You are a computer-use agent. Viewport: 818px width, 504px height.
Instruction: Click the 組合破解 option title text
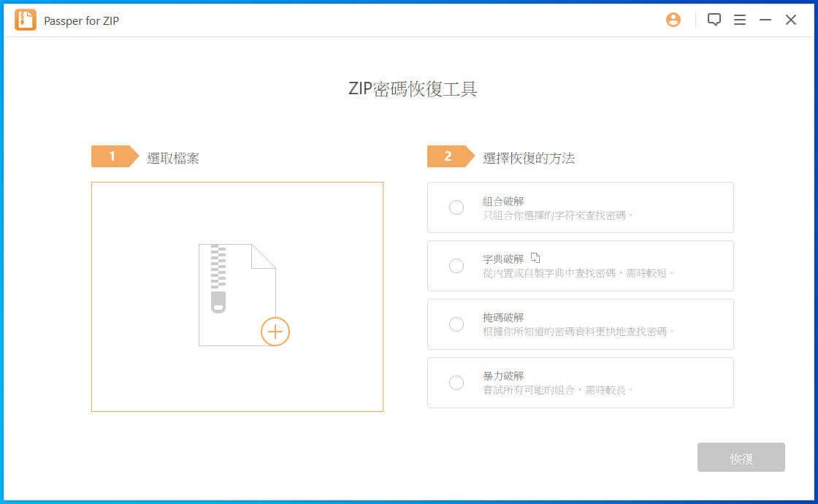[503, 202]
